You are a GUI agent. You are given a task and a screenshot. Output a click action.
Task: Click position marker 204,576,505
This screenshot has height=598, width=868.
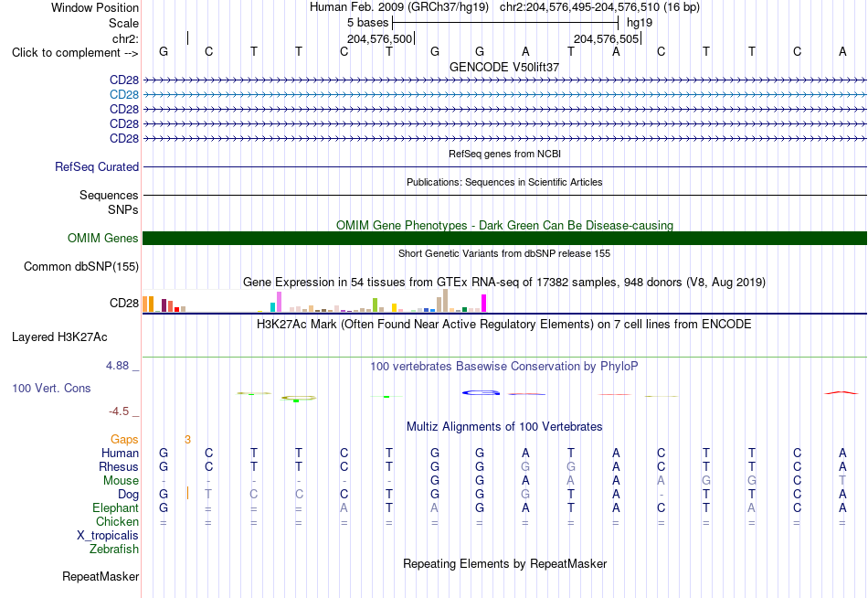(606, 38)
